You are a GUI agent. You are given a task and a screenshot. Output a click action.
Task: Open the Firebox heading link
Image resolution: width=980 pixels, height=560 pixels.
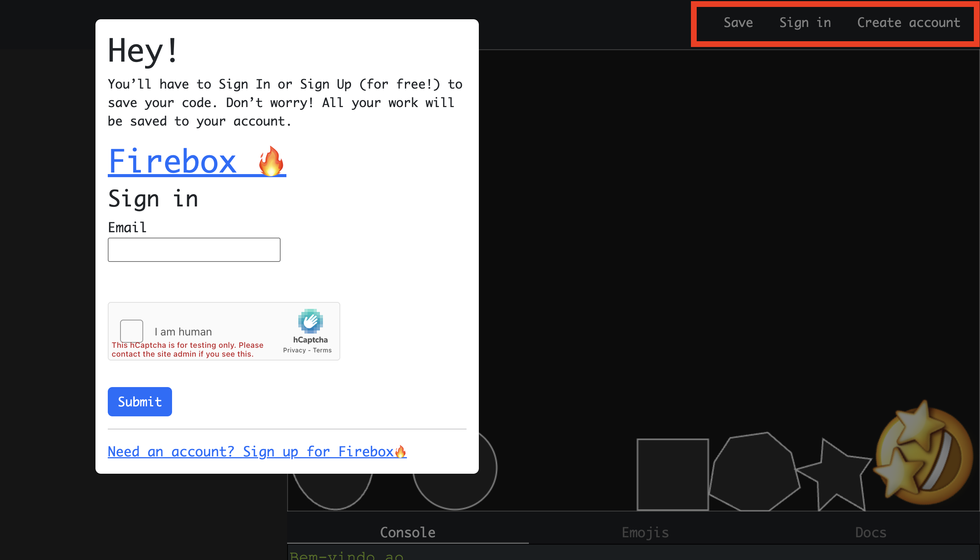[x=197, y=161]
